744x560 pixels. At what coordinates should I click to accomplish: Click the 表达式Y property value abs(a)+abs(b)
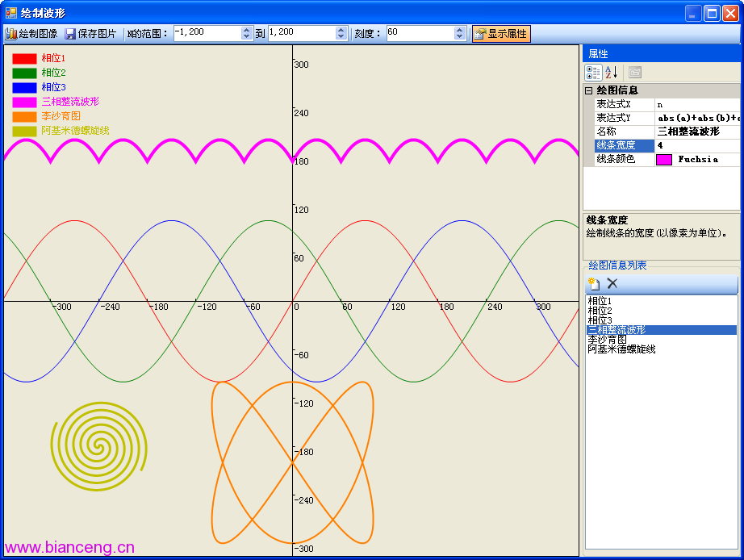coord(698,118)
